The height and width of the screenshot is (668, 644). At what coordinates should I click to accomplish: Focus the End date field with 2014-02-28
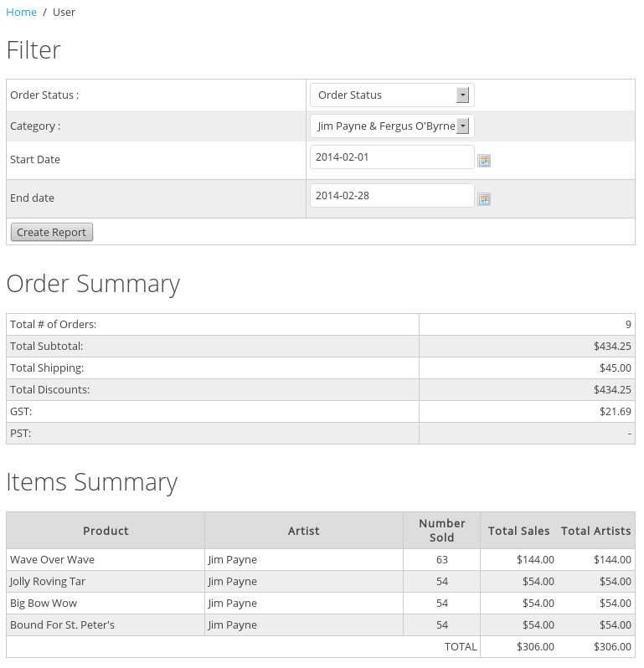(x=391, y=196)
